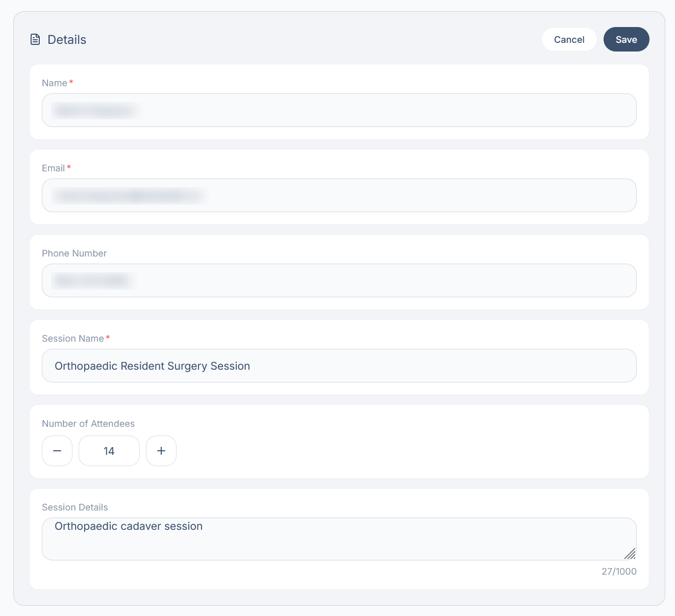The width and height of the screenshot is (675, 616).
Task: Click the Number of Attendees label
Action: pos(88,424)
